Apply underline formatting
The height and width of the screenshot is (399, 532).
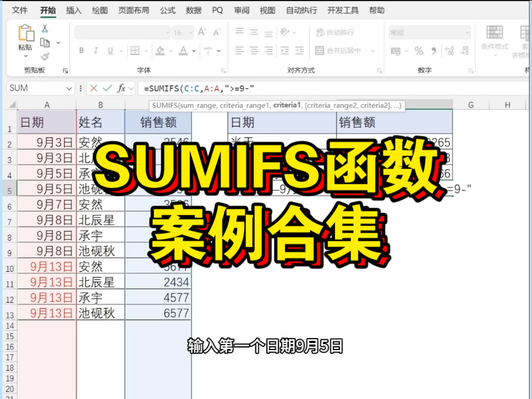point(109,50)
